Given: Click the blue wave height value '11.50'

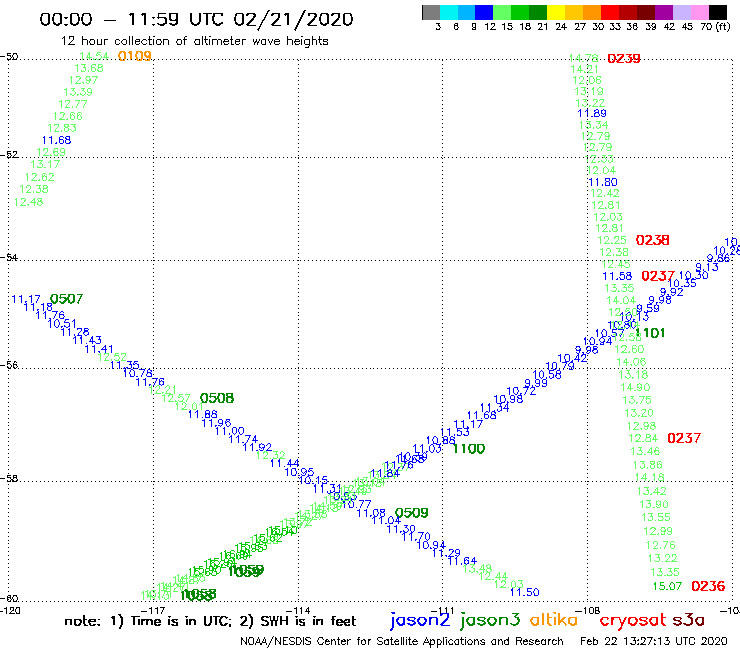Looking at the screenshot, I should pos(525,592).
